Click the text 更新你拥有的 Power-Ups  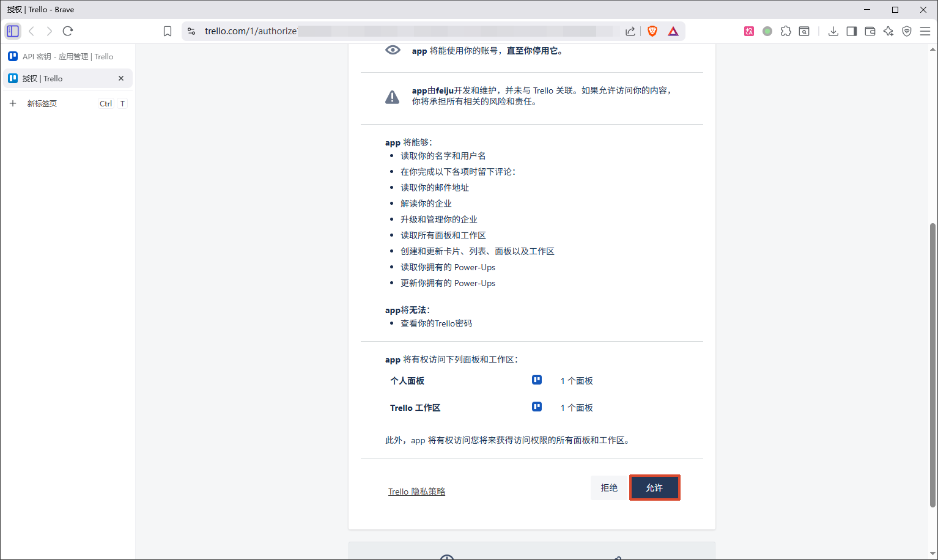click(448, 283)
